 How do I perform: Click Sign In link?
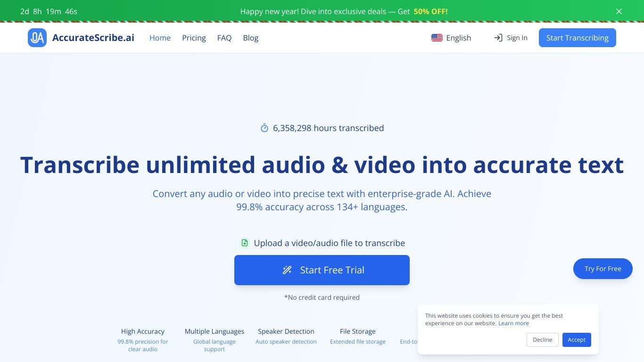(511, 38)
